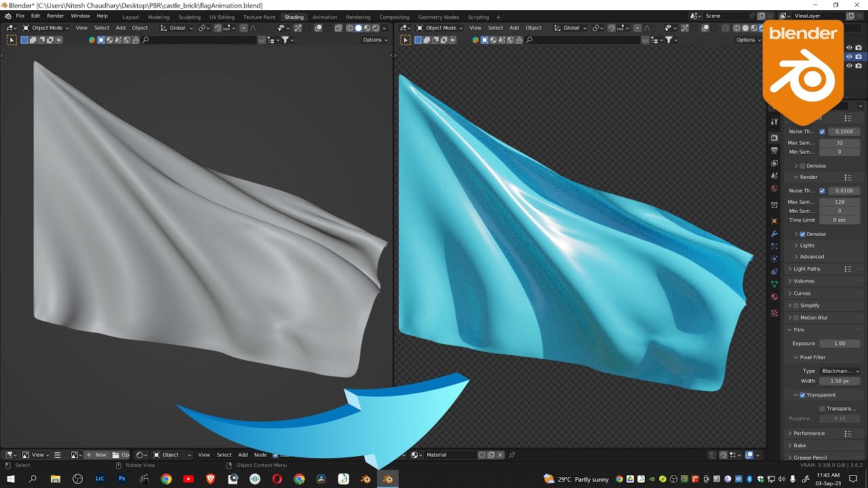
Task: Select rendered viewport shading in left viewport
Action: 375,28
